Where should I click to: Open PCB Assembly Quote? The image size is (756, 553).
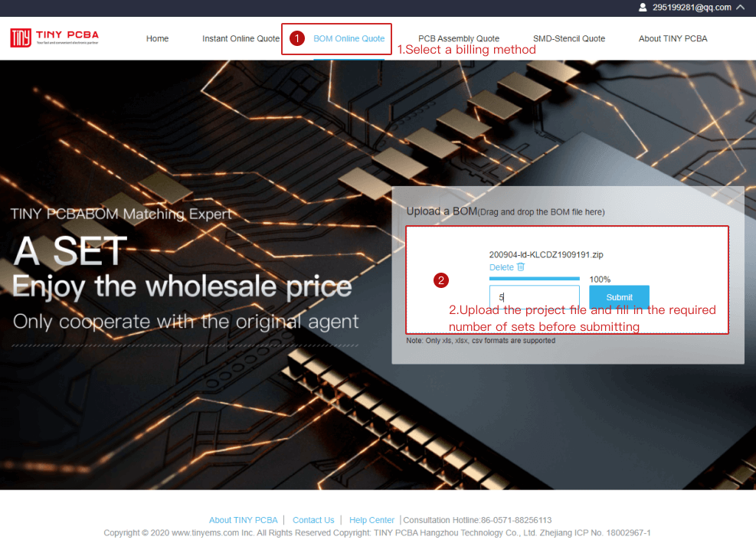point(459,38)
